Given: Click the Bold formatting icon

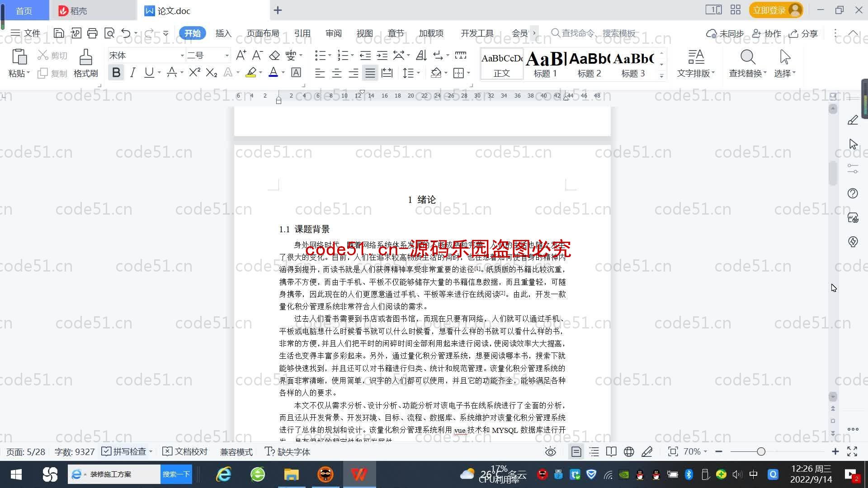Looking at the screenshot, I should tap(116, 73).
